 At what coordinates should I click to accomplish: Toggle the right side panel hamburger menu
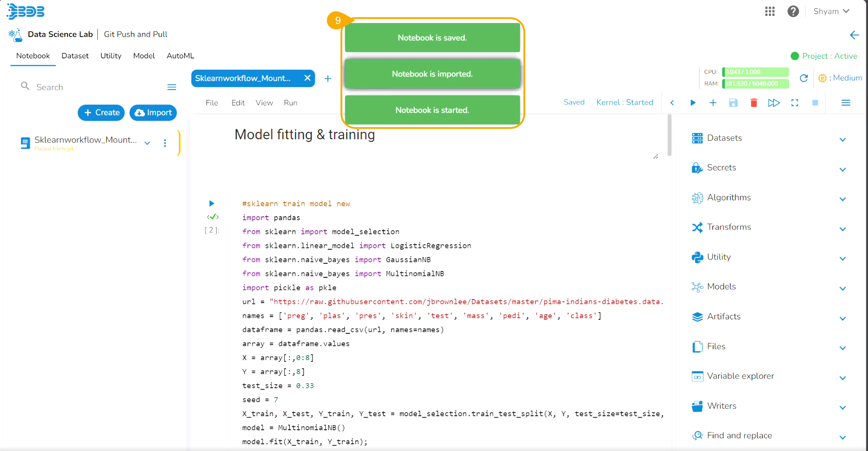(x=845, y=103)
